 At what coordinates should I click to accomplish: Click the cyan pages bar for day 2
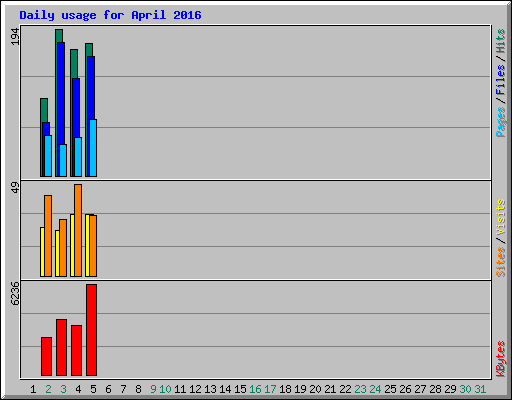click(x=48, y=156)
